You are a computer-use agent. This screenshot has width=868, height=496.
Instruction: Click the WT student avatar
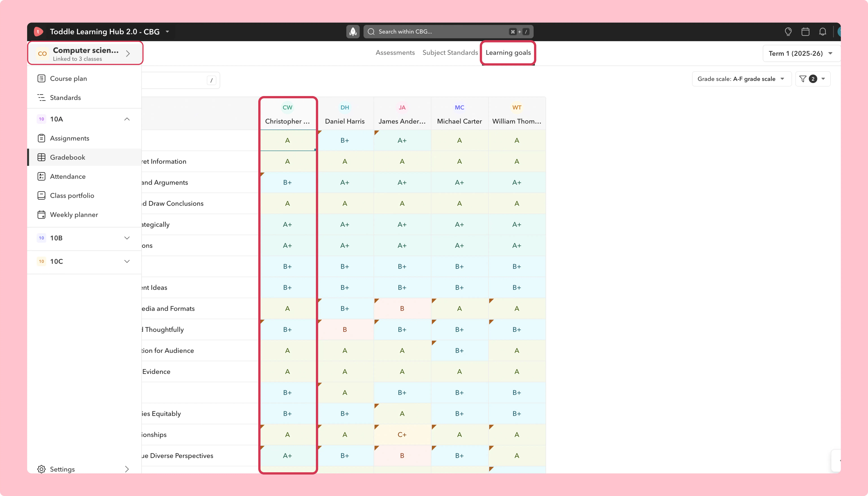click(517, 107)
